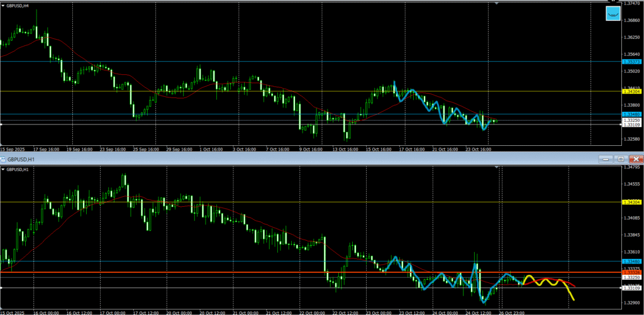The width and height of the screenshot is (644, 315).
Task: Select the blue 1.33480 level label on H4
Action: click(x=631, y=114)
